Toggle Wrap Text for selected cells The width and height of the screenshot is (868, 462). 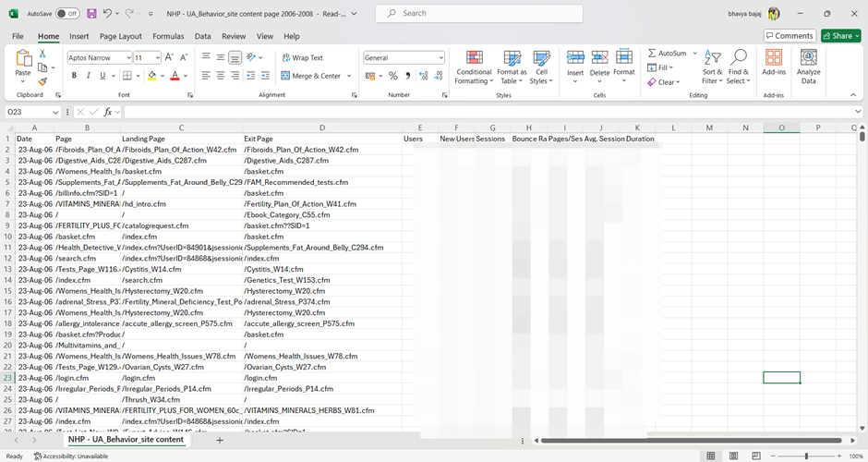pos(302,57)
